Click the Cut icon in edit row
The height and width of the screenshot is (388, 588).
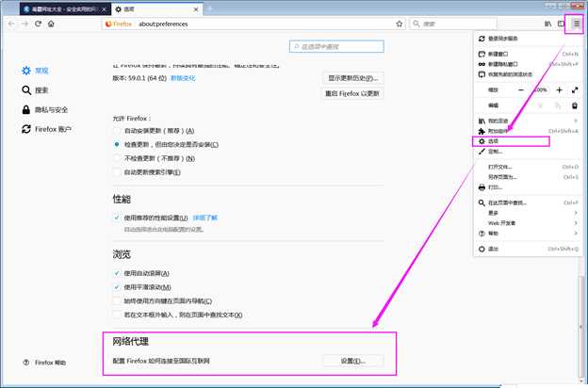tap(540, 105)
